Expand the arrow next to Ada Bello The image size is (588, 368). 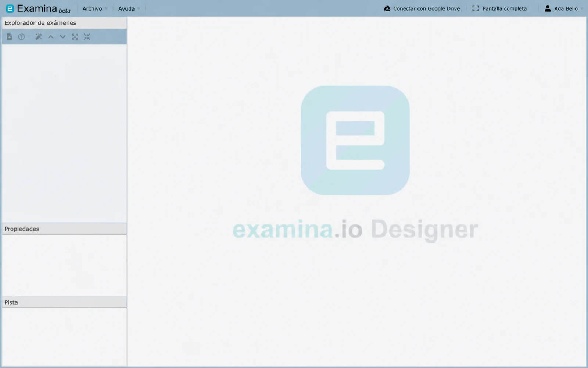(582, 9)
